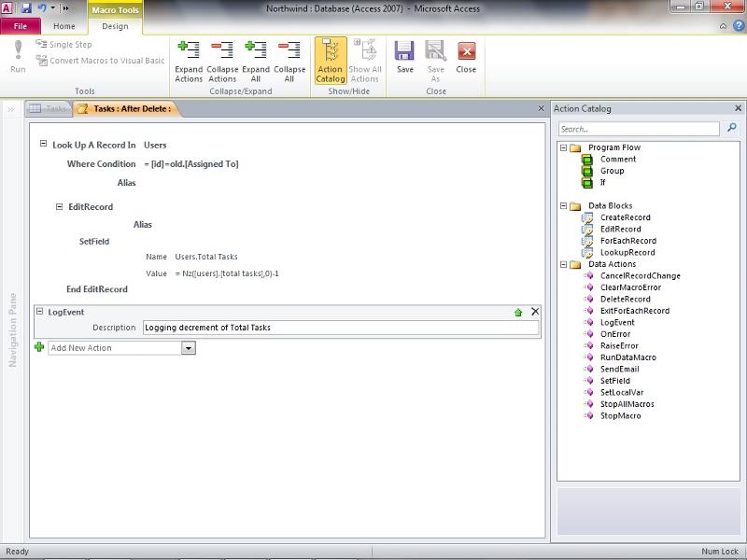Open the File tab
This screenshot has height=560, width=747.
(x=21, y=26)
